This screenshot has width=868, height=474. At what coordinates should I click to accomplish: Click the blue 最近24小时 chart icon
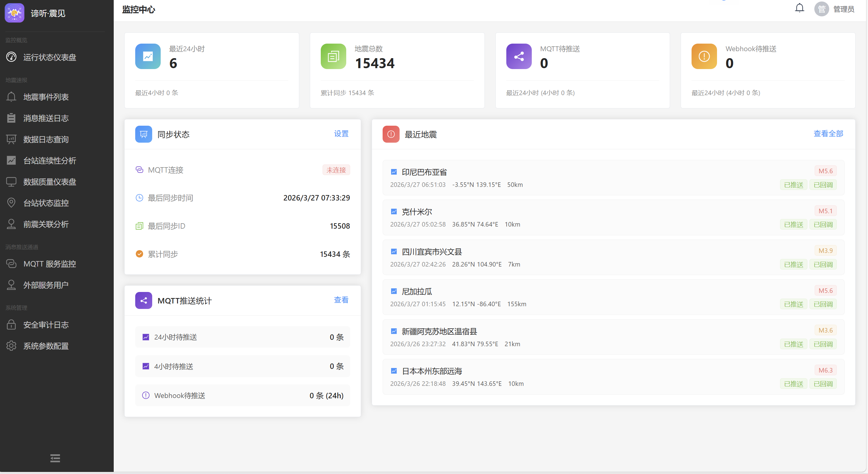[148, 56]
